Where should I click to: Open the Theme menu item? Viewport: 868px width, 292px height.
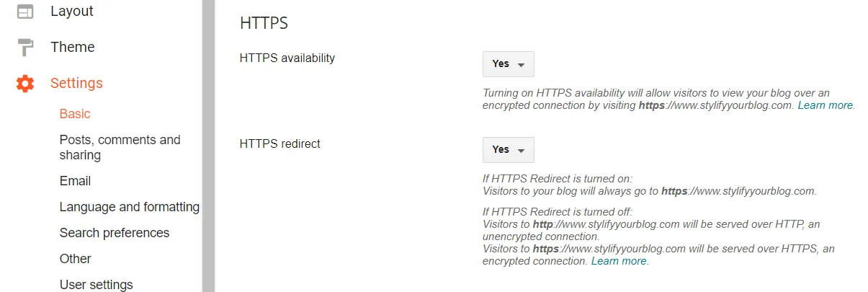[72, 48]
